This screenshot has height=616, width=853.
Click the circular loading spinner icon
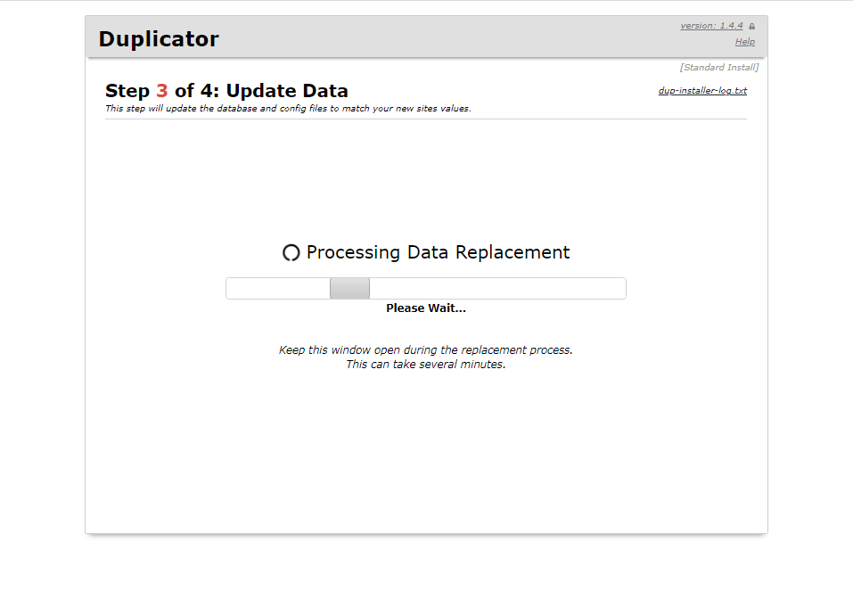[291, 253]
